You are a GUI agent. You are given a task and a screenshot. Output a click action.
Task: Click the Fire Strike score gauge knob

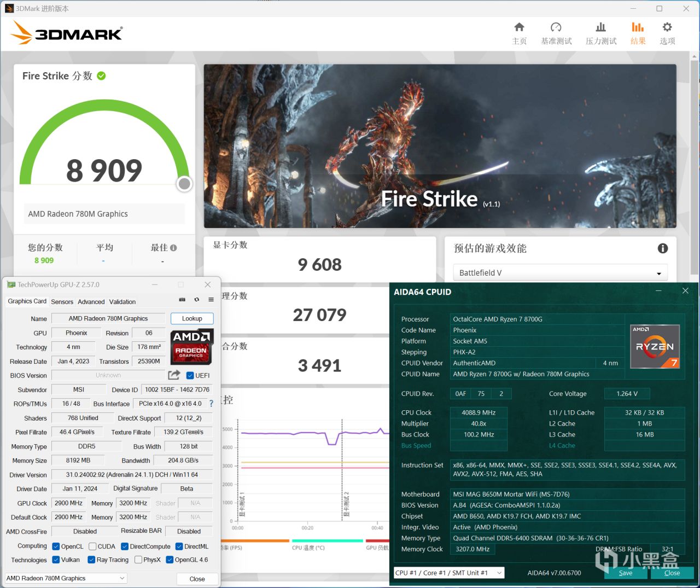[184, 184]
